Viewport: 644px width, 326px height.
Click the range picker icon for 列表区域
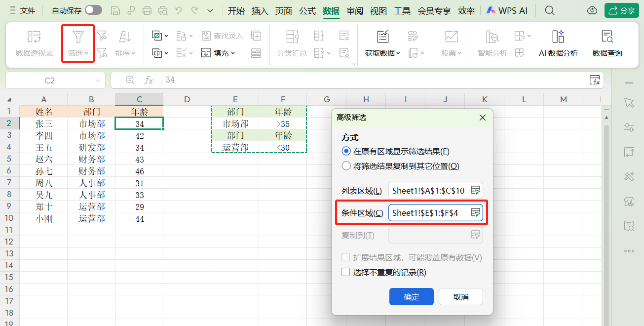(475, 191)
